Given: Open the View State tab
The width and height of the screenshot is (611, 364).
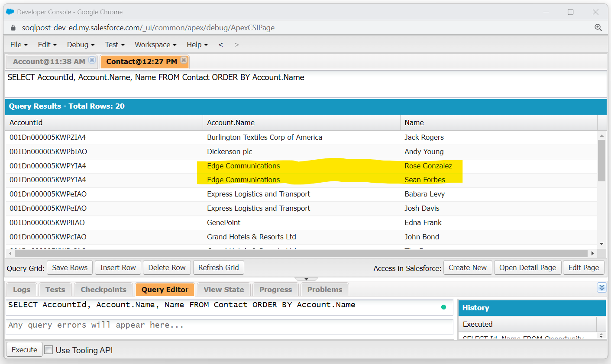Looking at the screenshot, I should coord(224,290).
